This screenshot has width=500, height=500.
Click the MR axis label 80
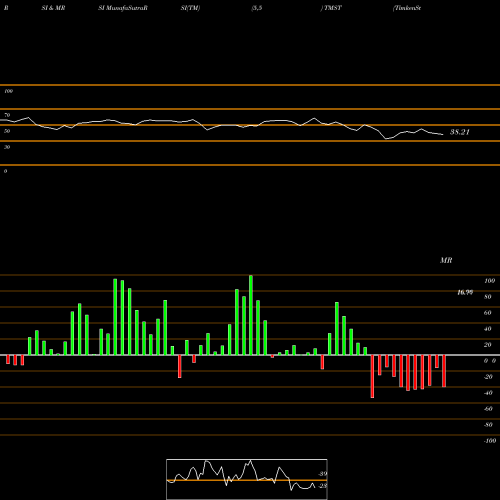point(488,297)
